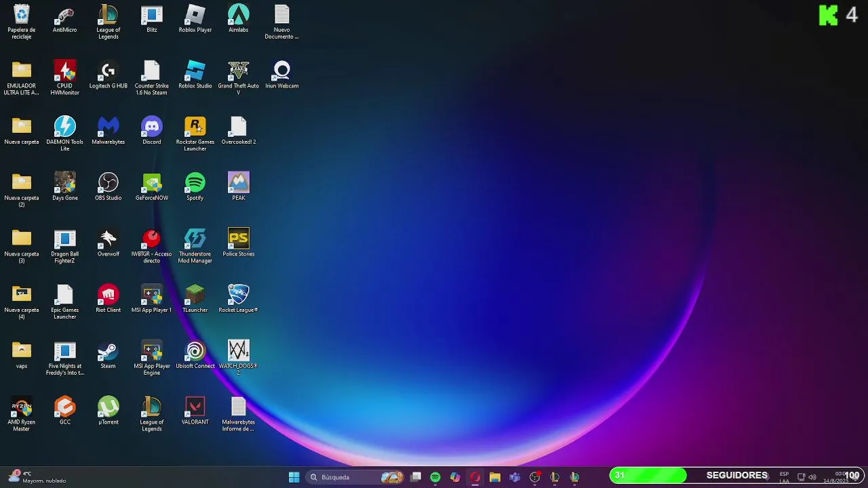Click the WATCH_DOGS 2 icon

239,358
